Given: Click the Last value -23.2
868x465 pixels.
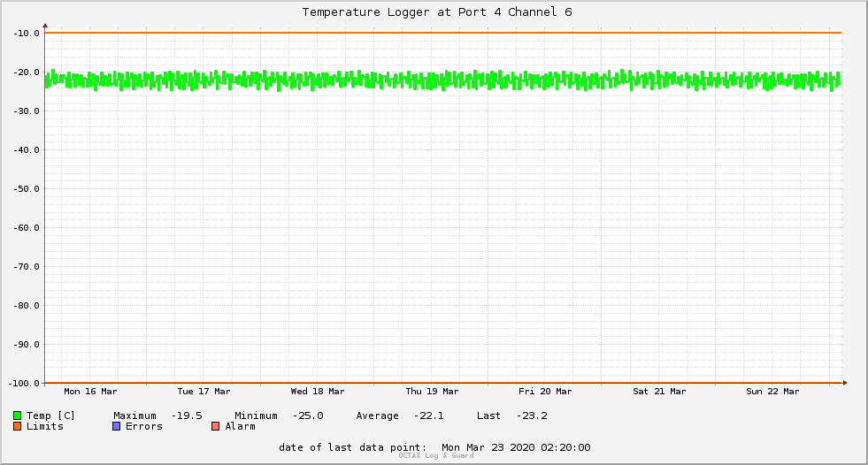Looking at the screenshot, I should pyautogui.click(x=532, y=415).
